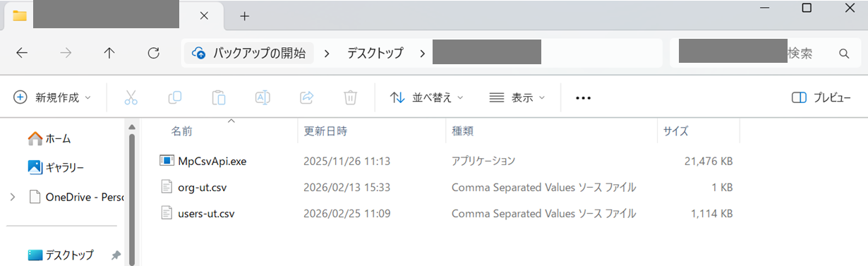Click the Rename icon in toolbar
This screenshot has height=266, width=868.
(x=263, y=97)
